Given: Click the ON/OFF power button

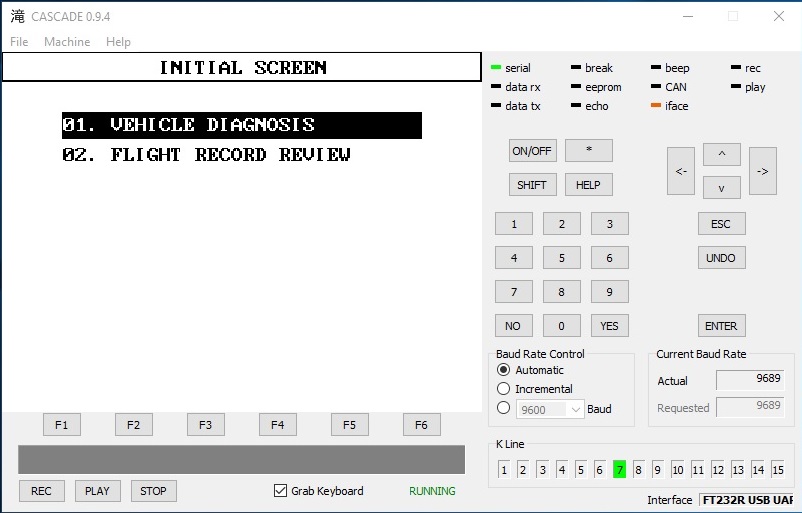Looking at the screenshot, I should point(532,151).
